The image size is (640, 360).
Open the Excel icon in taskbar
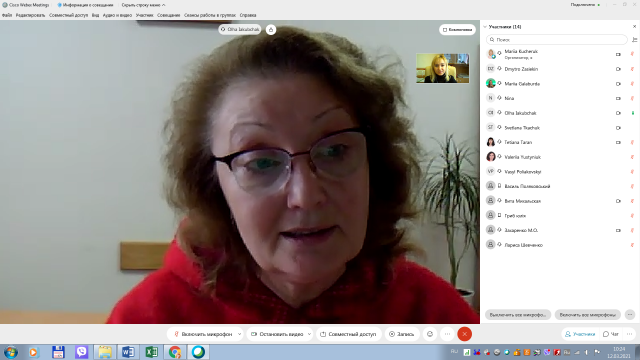point(151,352)
